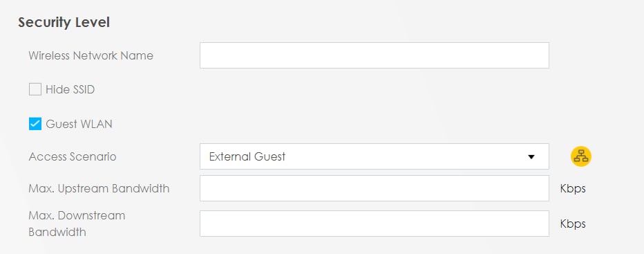The image size is (644, 254).
Task: Open the Access Scenario dropdown
Action: coord(374,156)
